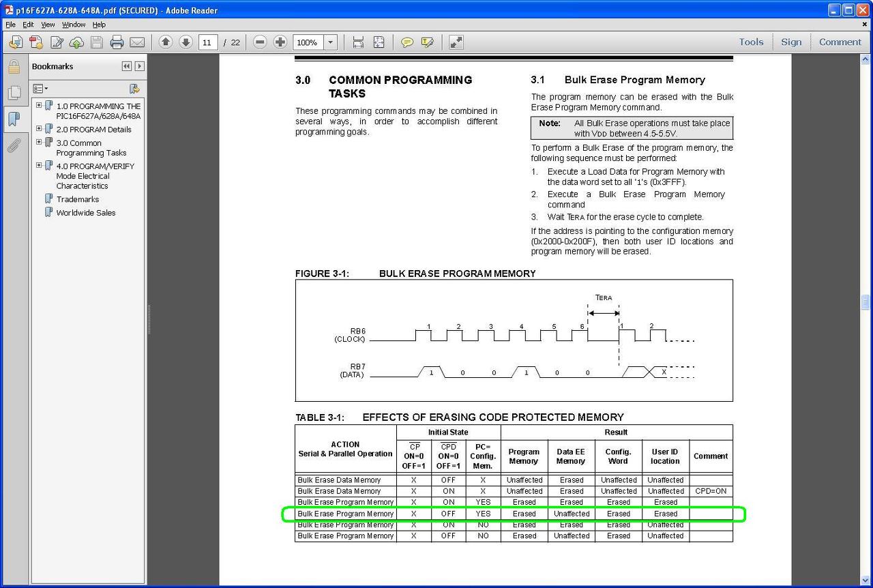Toggle fit one full page view
The height and width of the screenshot is (588, 873).
379,42
